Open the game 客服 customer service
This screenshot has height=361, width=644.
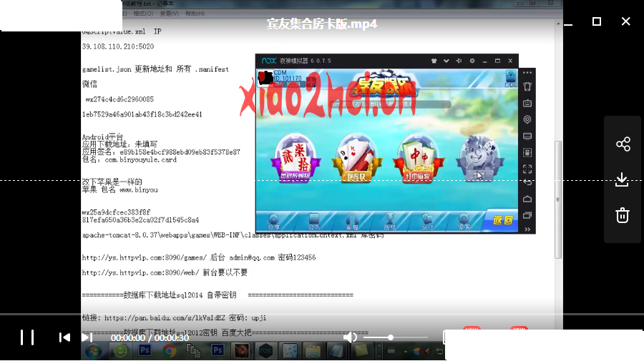click(352, 221)
